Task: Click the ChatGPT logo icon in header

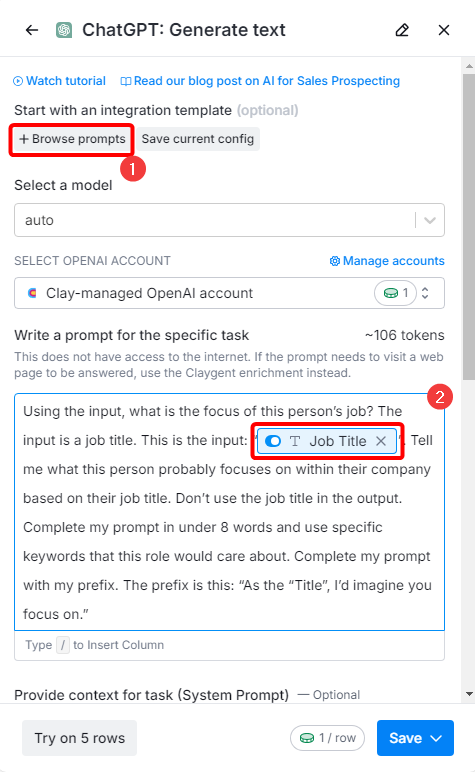Action: click(64, 30)
